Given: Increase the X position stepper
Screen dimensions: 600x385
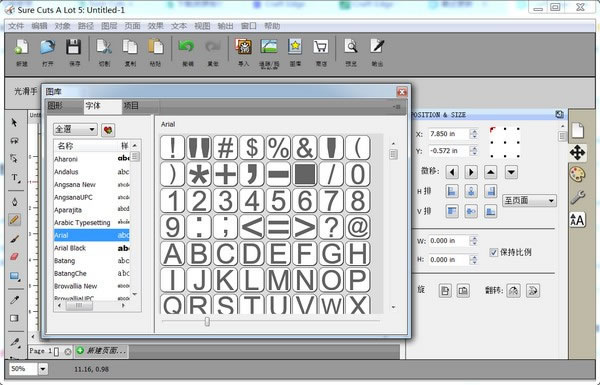Looking at the screenshot, I should point(474,131).
